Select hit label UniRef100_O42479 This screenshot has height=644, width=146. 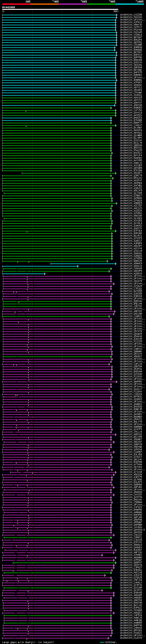click(131, 281)
